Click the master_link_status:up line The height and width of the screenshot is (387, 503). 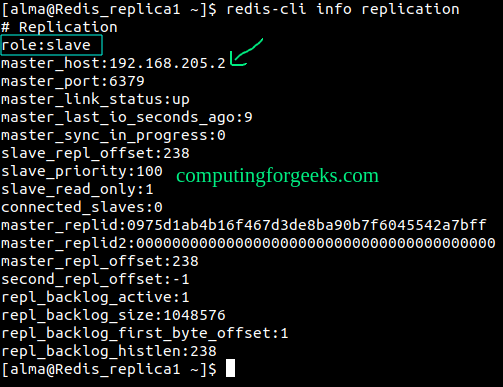[x=95, y=99]
